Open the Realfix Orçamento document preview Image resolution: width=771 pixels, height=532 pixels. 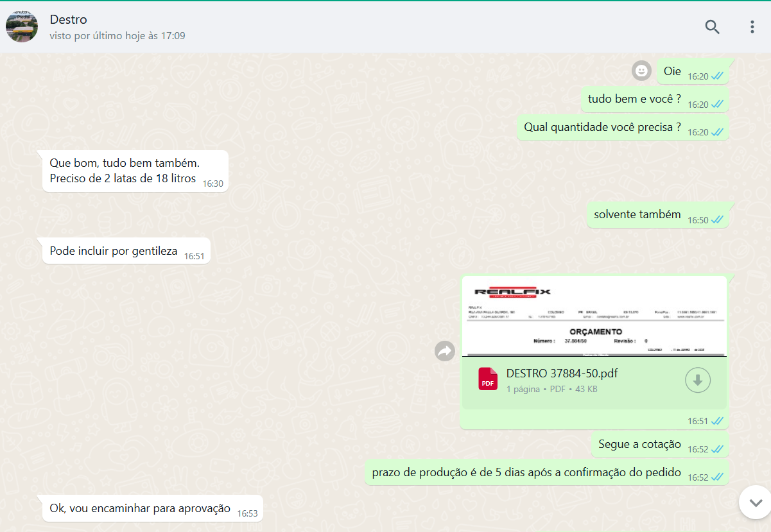594,316
